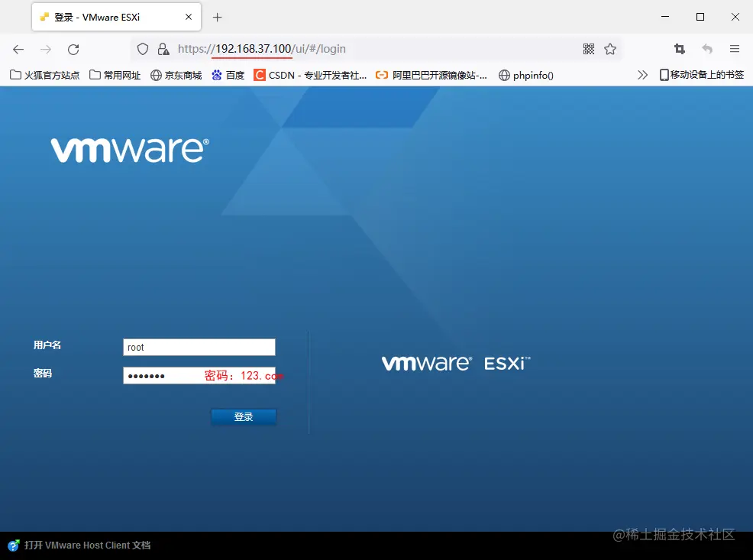Click the 用户名 field containing root
The height and width of the screenshot is (560, 753).
(199, 348)
